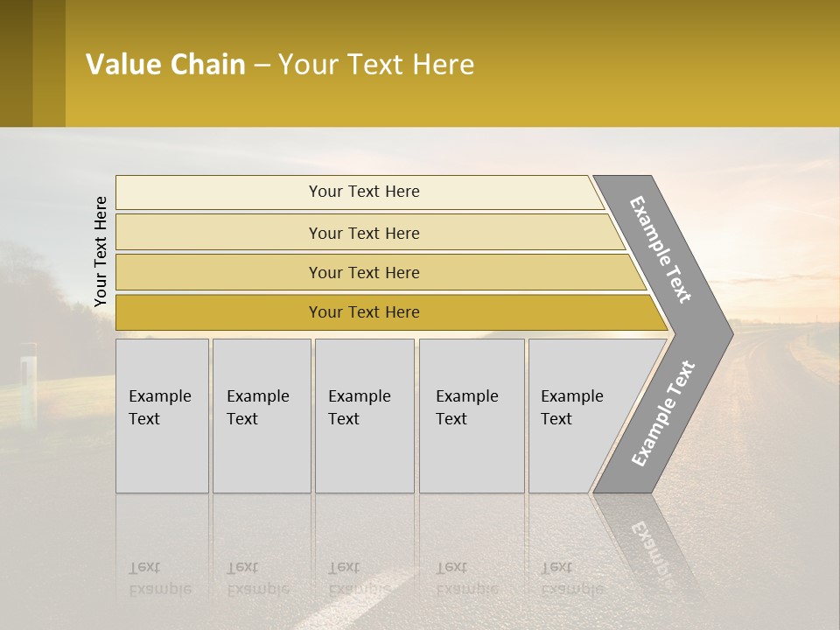Select the third "Your Text Here" bar from top

[x=363, y=272]
